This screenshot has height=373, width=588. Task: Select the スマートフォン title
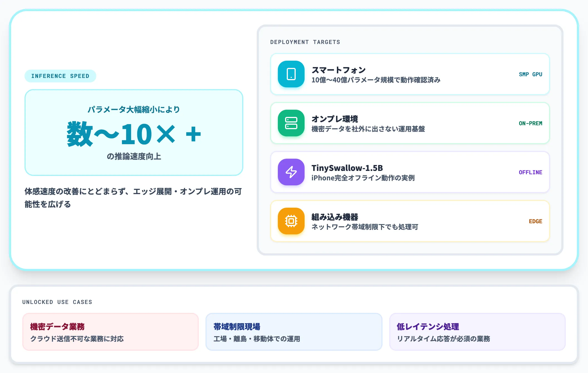(339, 70)
